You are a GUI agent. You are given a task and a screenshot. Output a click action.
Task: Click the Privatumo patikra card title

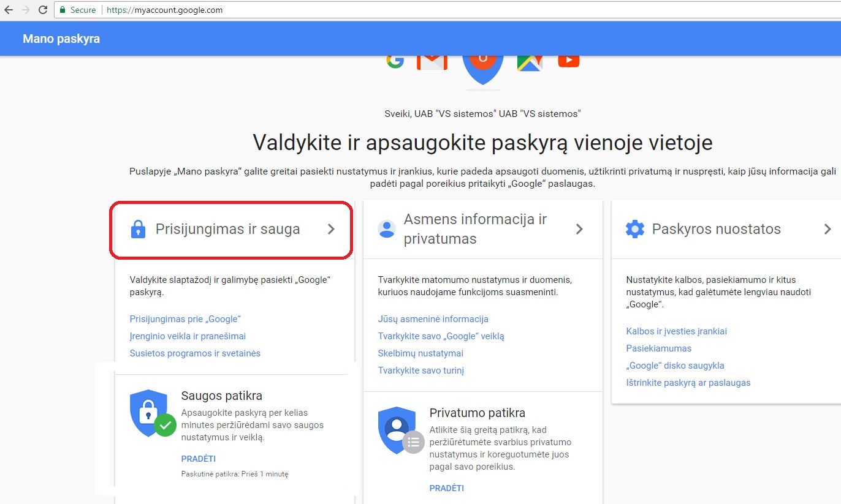click(x=478, y=413)
